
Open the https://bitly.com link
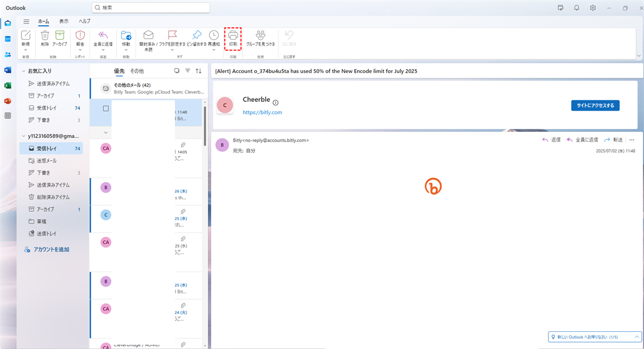262,113
